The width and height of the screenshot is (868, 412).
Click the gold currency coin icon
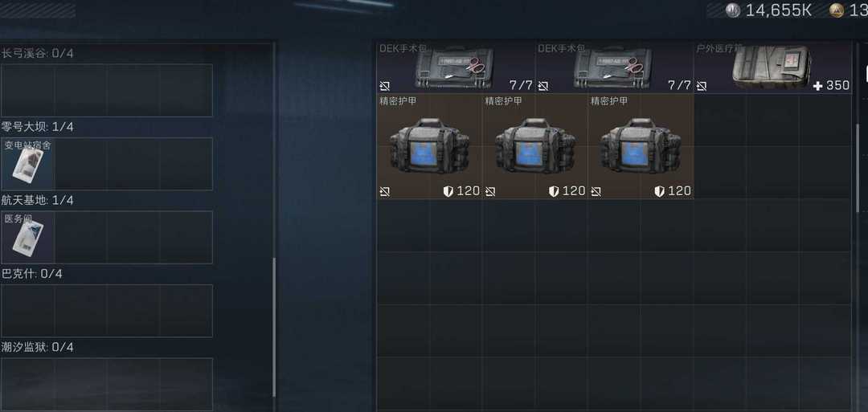click(x=836, y=10)
